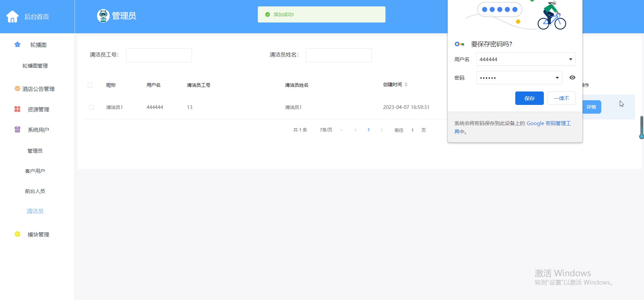Click the 详情 button for 清洁员1
Viewport: 644px width, 300px height.
coord(591,107)
